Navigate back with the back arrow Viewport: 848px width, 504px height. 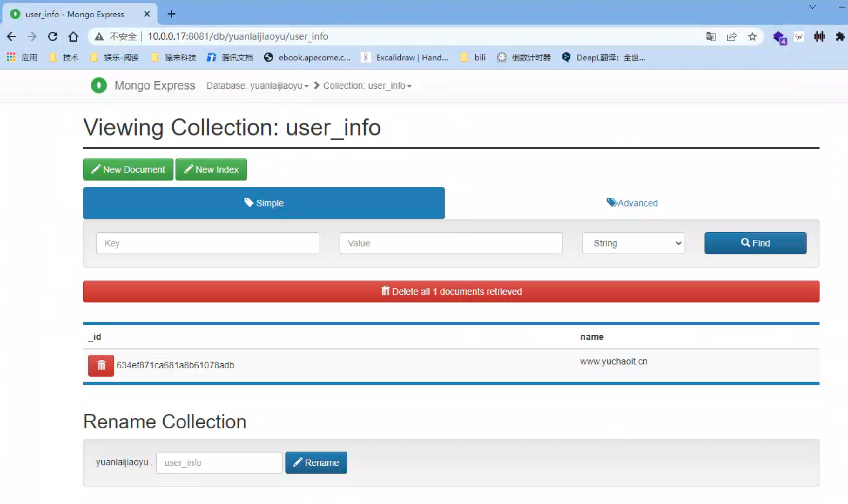pos(11,36)
